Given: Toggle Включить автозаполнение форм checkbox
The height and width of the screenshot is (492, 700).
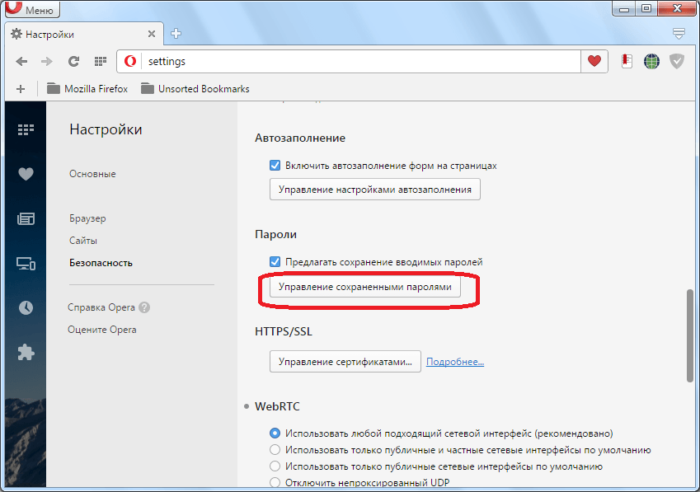Looking at the screenshot, I should [x=275, y=166].
